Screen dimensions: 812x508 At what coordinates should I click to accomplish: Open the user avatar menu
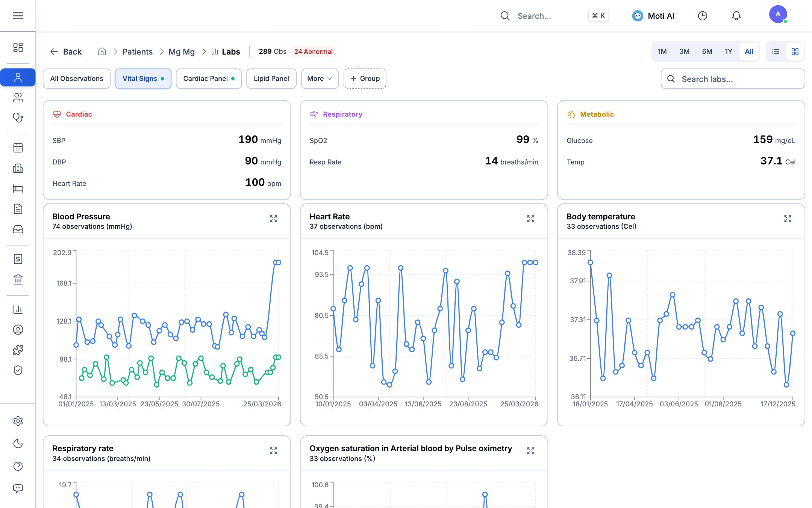[x=778, y=14]
